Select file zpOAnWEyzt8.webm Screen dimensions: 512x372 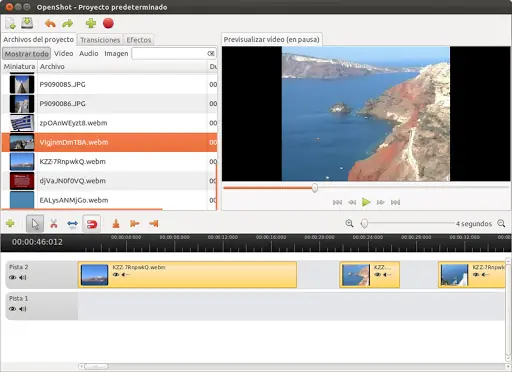[109, 123]
